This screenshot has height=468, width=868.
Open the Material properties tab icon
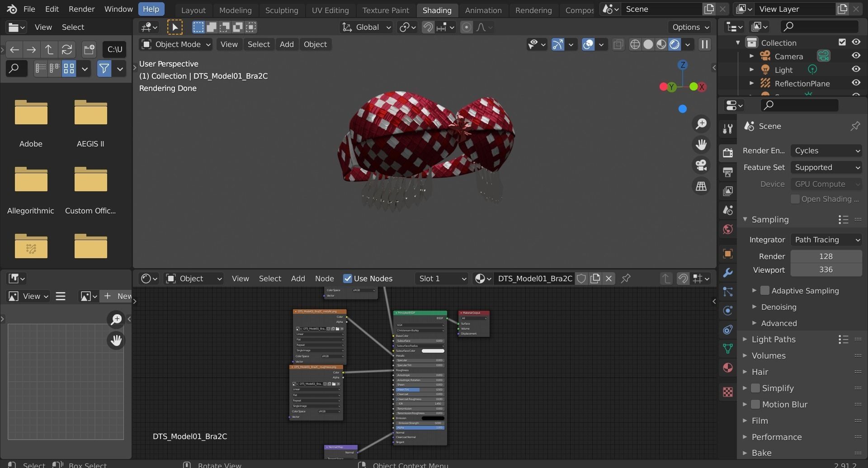pyautogui.click(x=727, y=368)
